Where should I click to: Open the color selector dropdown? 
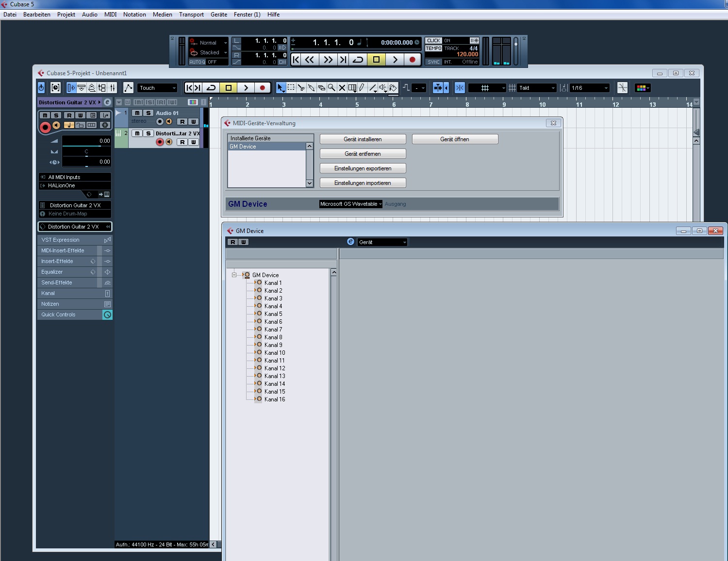[x=642, y=88]
